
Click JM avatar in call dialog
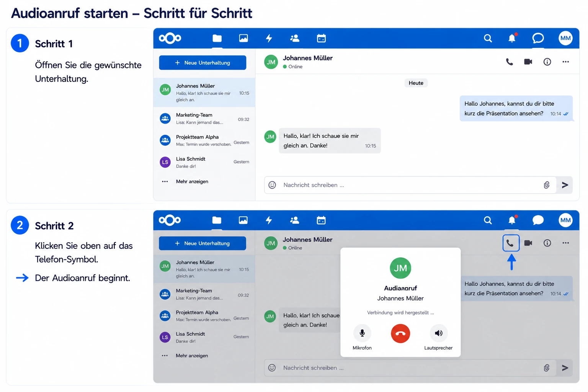tap(400, 268)
